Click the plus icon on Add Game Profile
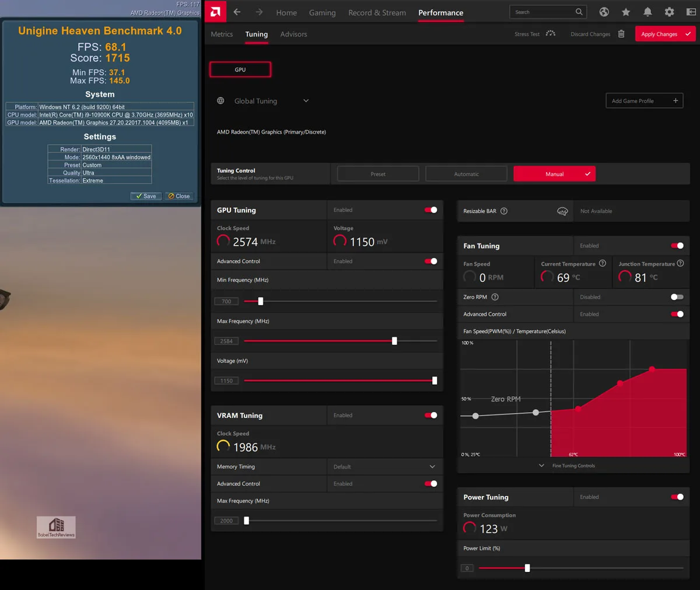Viewport: 700px width, 590px height. click(x=675, y=101)
